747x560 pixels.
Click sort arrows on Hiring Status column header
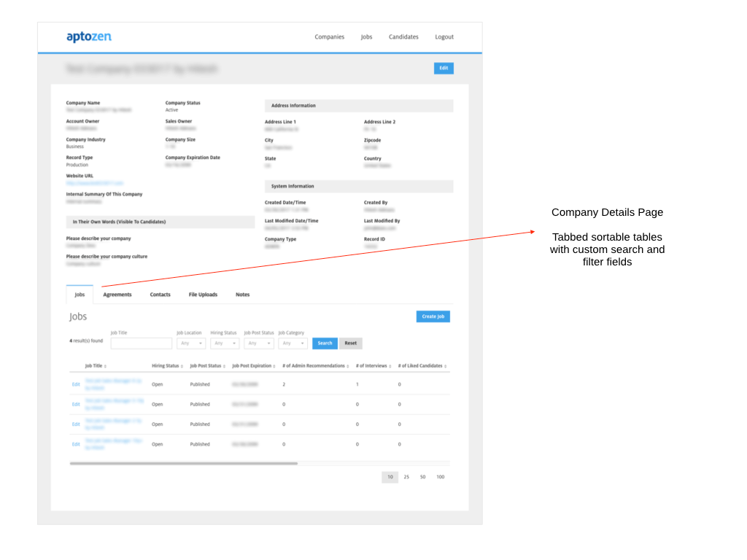(183, 366)
